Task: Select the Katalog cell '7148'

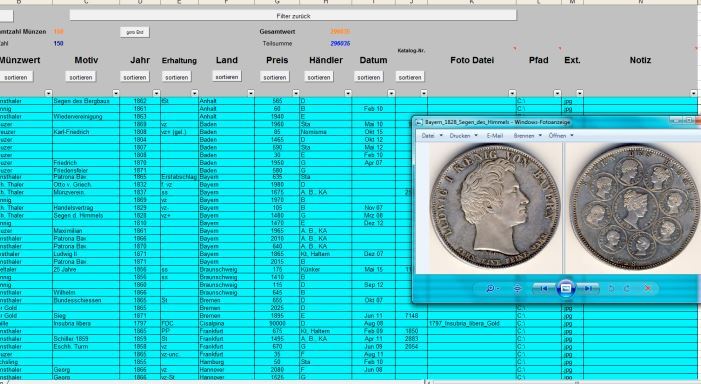Action: pos(411,316)
